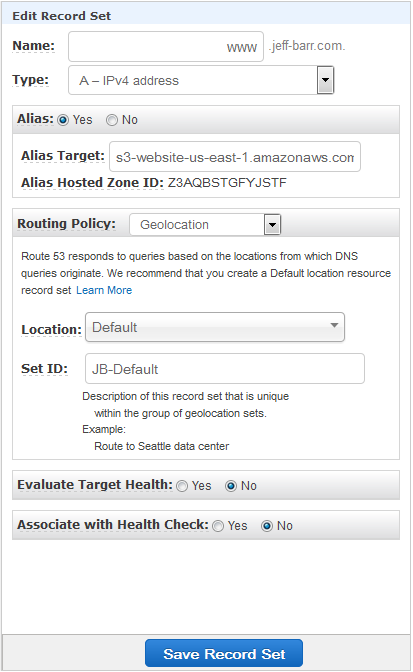This screenshot has height=672, width=413.
Task: Select Alias Yes radio button
Action: pos(63,120)
